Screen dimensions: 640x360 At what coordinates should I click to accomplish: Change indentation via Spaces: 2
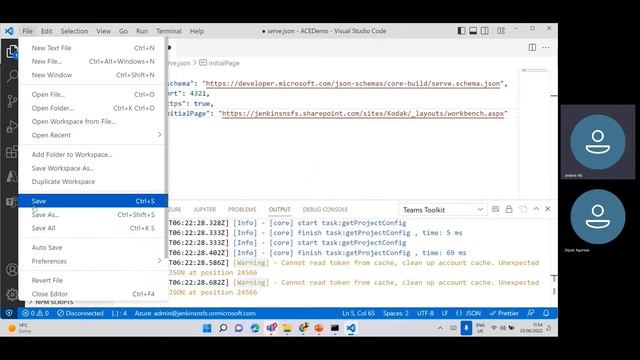(396, 313)
